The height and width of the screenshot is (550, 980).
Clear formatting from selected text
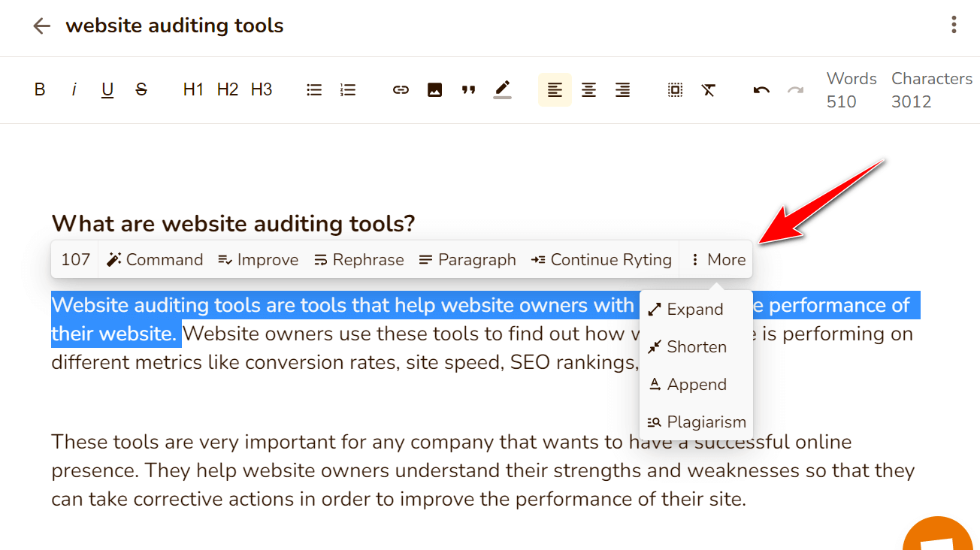point(708,89)
